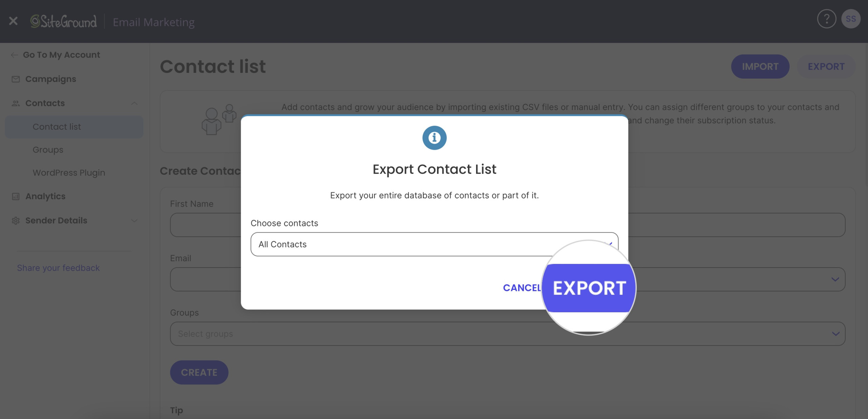Viewport: 868px width, 419px height.
Task: Click the Sender Details sidebar icon
Action: click(16, 219)
